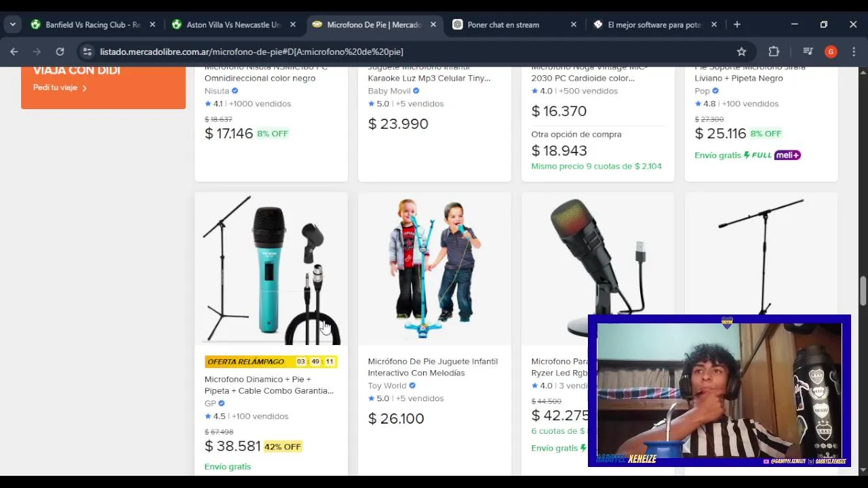Open the Google profile avatar

pos(831,52)
